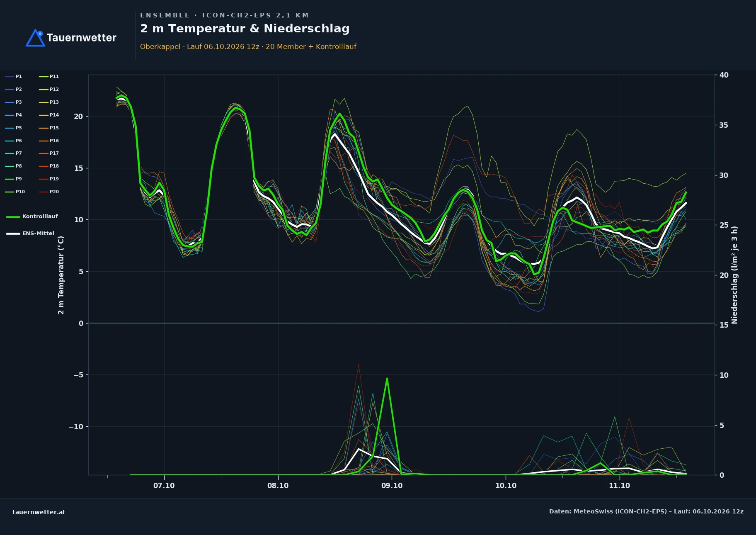Select the ENS-Mittel legend entry
This screenshot has height=535, width=756.
pyautogui.click(x=30, y=233)
